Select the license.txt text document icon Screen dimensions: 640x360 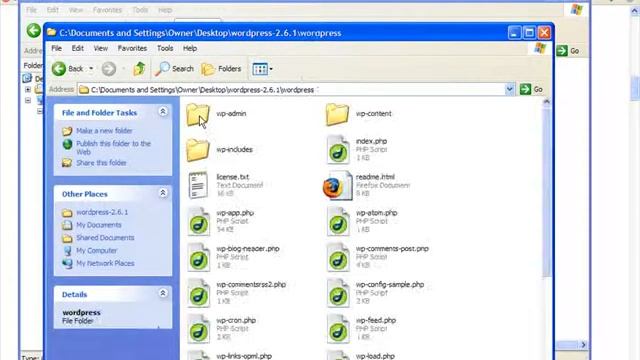[x=198, y=186]
